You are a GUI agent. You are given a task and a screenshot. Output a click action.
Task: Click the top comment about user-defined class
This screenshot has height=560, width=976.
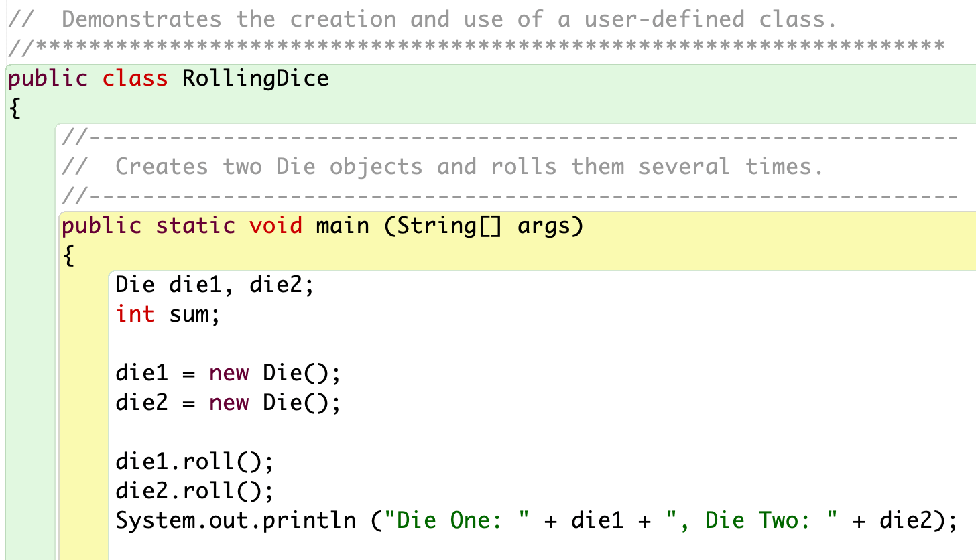pyautogui.click(x=422, y=18)
